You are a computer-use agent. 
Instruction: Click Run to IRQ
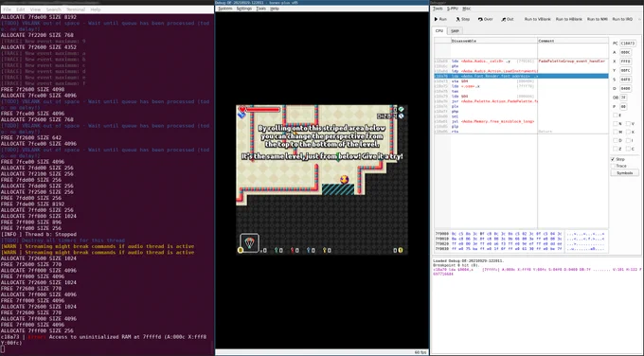pyautogui.click(x=622, y=19)
